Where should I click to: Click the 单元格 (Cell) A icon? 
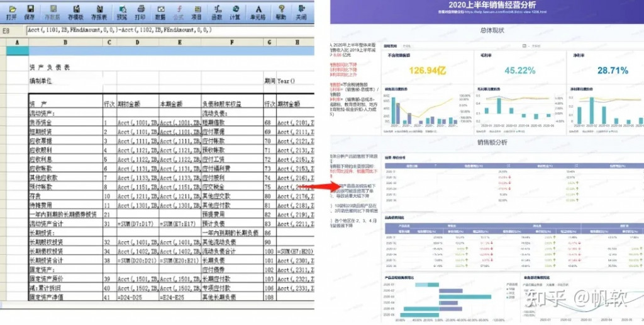pyautogui.click(x=258, y=13)
